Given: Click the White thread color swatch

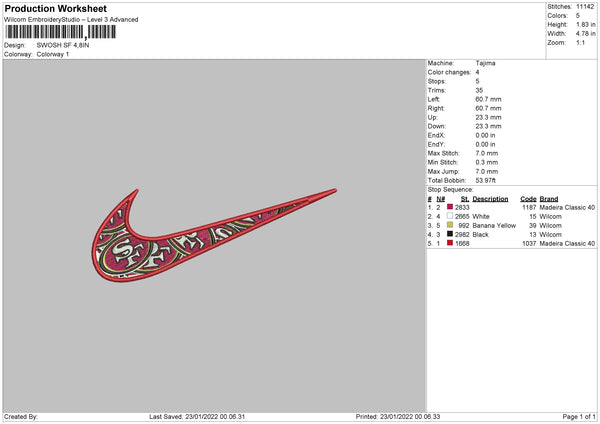Looking at the screenshot, I should (450, 216).
